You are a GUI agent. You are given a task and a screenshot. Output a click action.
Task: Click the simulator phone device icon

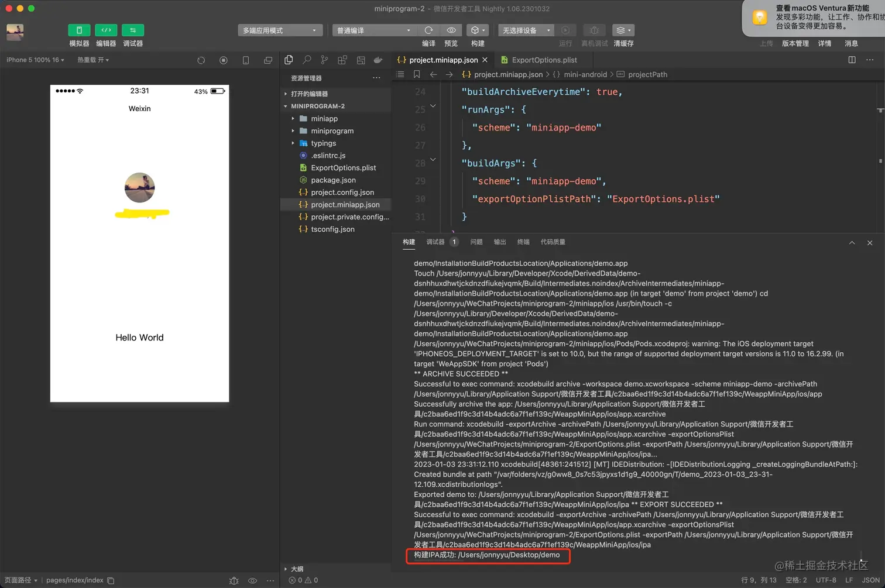(x=246, y=60)
